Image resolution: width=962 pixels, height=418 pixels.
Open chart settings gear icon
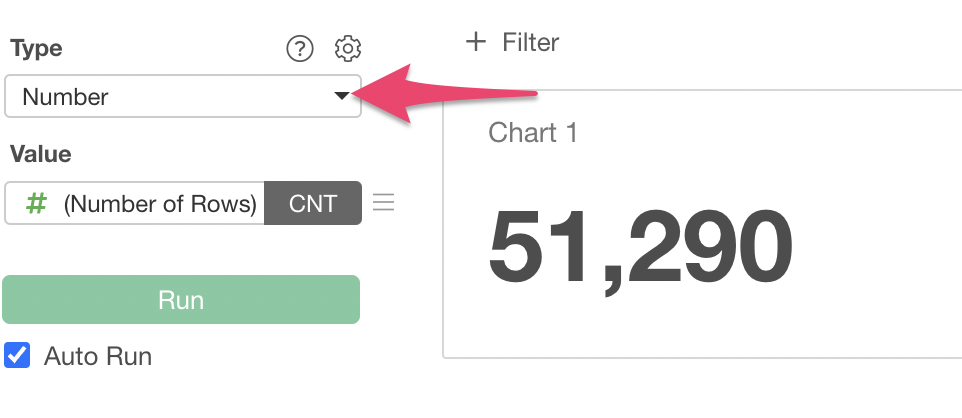[x=348, y=48]
